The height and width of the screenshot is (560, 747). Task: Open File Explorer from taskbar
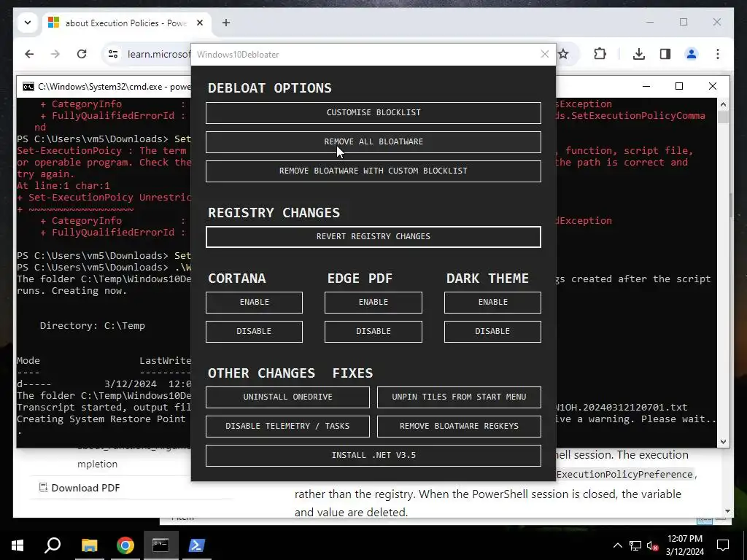pyautogui.click(x=90, y=545)
